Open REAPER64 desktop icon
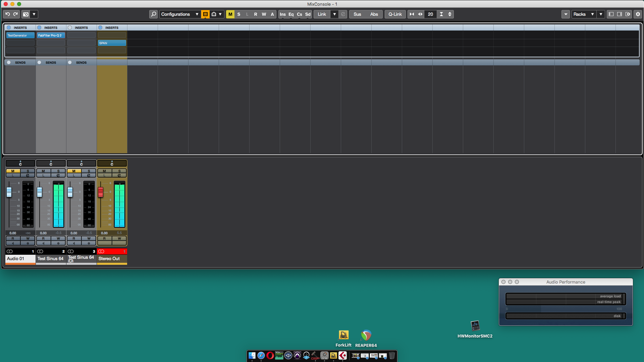Image resolution: width=644 pixels, height=362 pixels. tap(366, 336)
